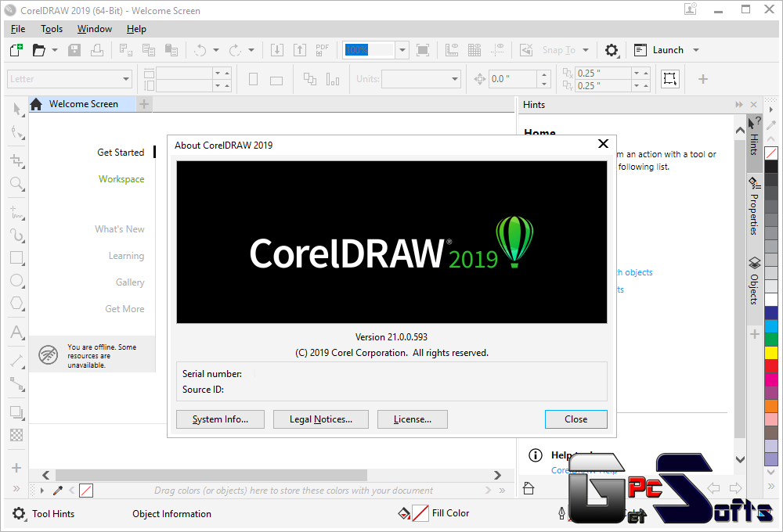783x532 pixels.
Task: Open What's New in Welcome sidebar
Action: pyautogui.click(x=120, y=229)
